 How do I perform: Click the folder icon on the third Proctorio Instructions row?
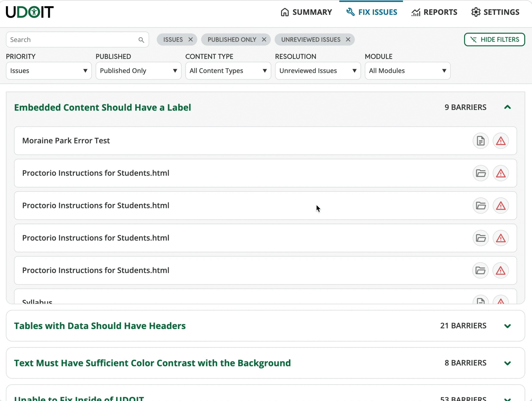click(480, 238)
